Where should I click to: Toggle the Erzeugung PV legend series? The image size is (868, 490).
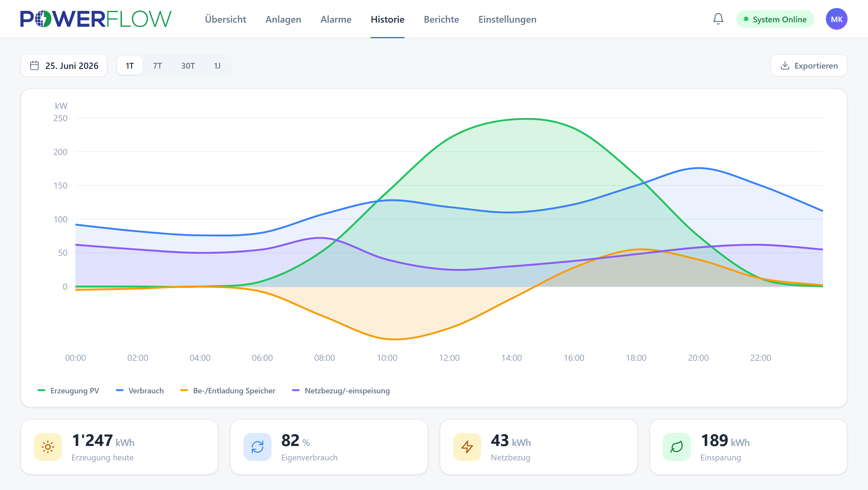[x=68, y=391]
